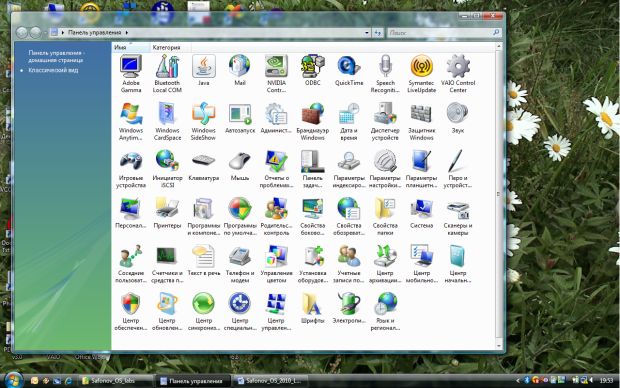Open Текст в речь icon
The height and width of the screenshot is (388, 620).
click(x=204, y=261)
